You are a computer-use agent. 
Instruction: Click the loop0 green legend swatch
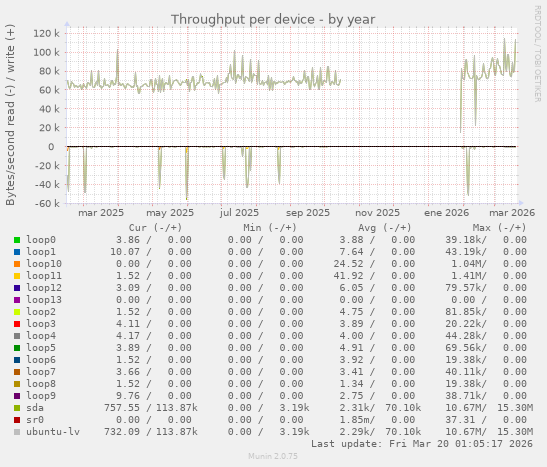click(17, 240)
